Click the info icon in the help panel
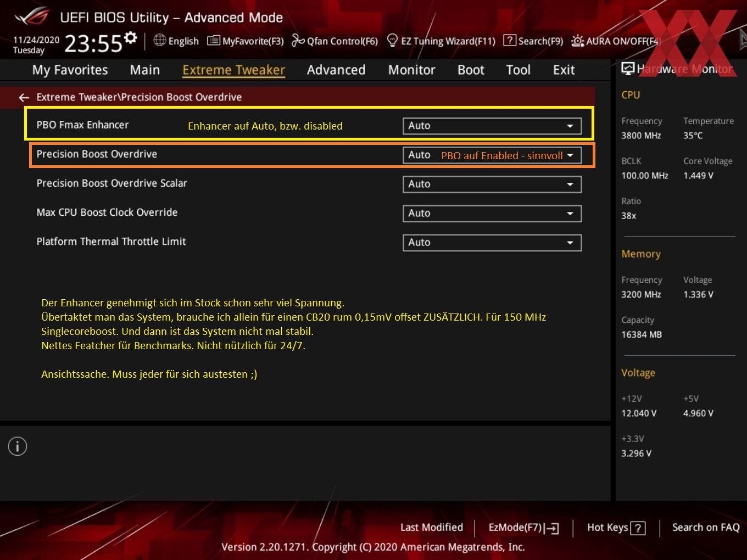The height and width of the screenshot is (560, 747). 18,446
